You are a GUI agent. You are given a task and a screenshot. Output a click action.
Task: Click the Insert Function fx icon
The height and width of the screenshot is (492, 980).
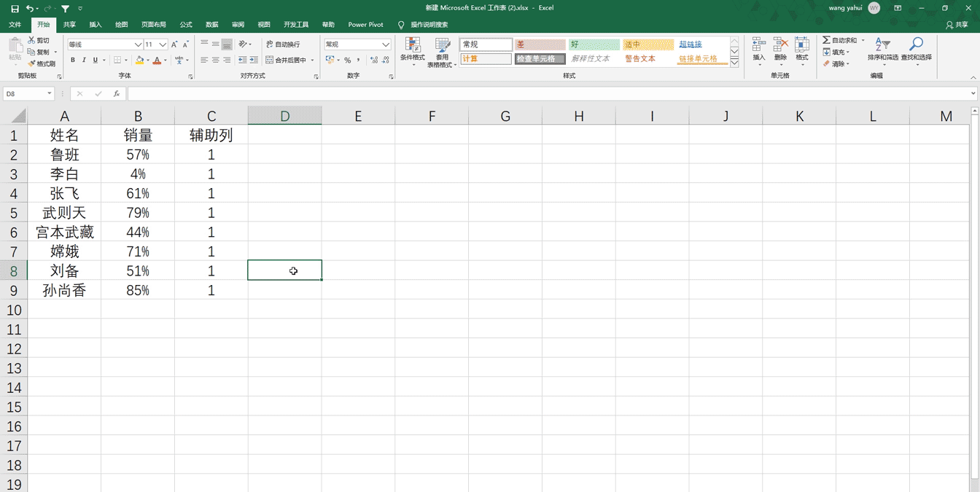(x=117, y=94)
